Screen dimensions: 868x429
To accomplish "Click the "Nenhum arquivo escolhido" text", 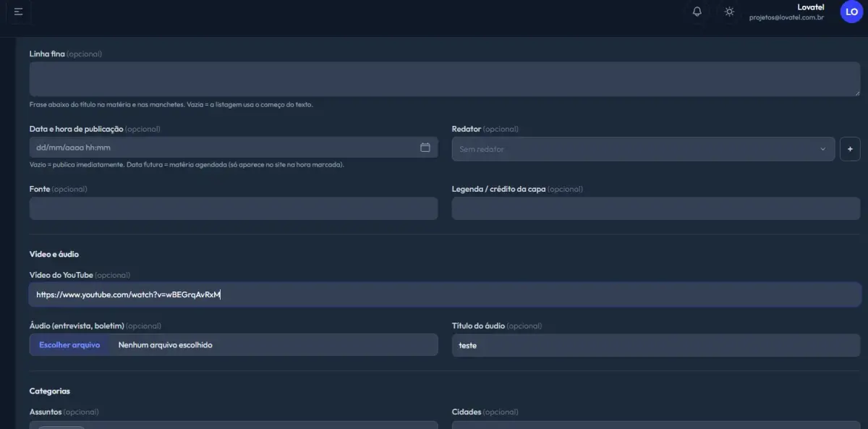I will tap(166, 345).
